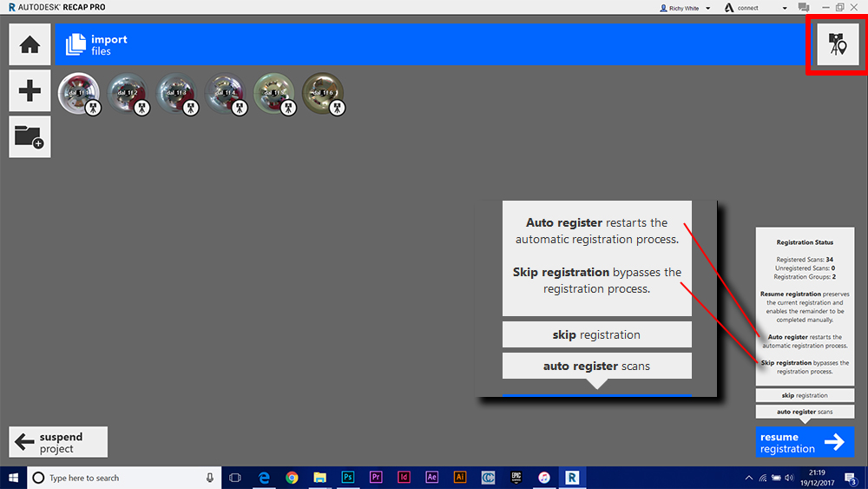
Task: Launch Microsoft Edge from the taskbar
Action: point(264,478)
